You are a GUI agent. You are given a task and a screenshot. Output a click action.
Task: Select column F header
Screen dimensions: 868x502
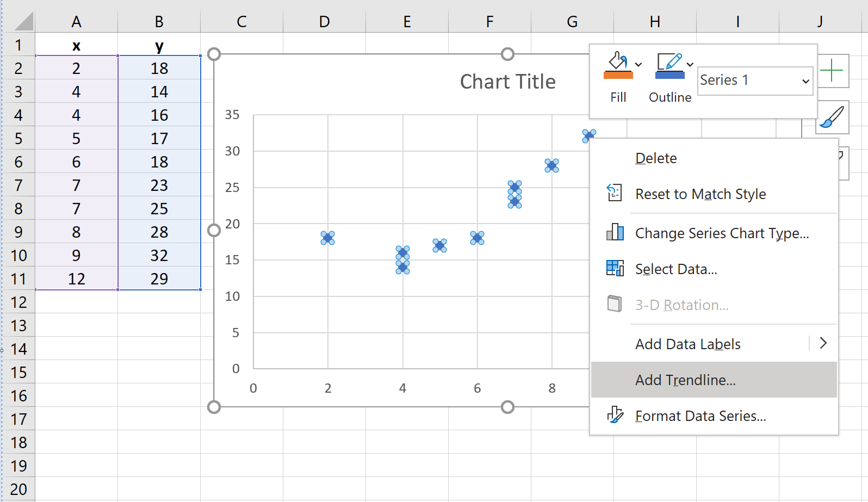click(489, 21)
